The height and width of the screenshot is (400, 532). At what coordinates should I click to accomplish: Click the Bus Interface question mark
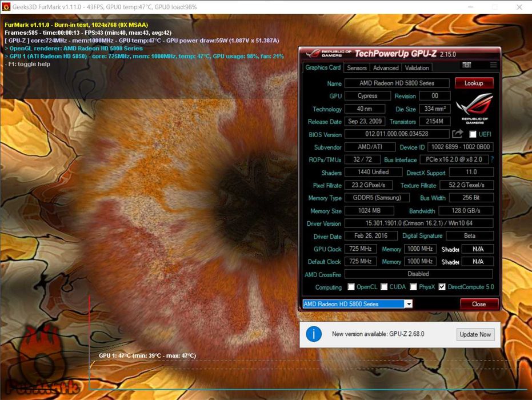pos(491,159)
